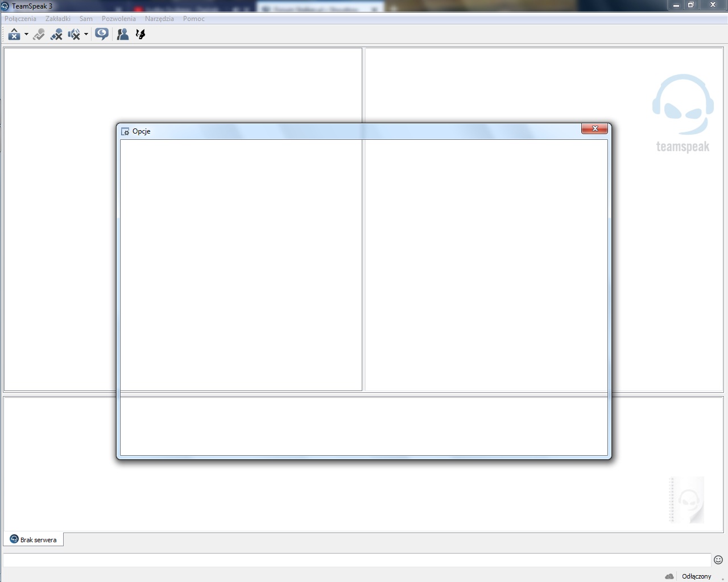
Task: Expand the away status dropdown arrow
Action: coord(26,35)
